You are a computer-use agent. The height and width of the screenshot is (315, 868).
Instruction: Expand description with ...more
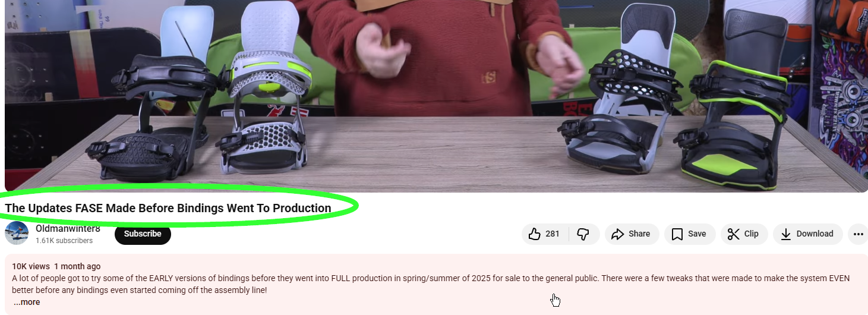[27, 302]
